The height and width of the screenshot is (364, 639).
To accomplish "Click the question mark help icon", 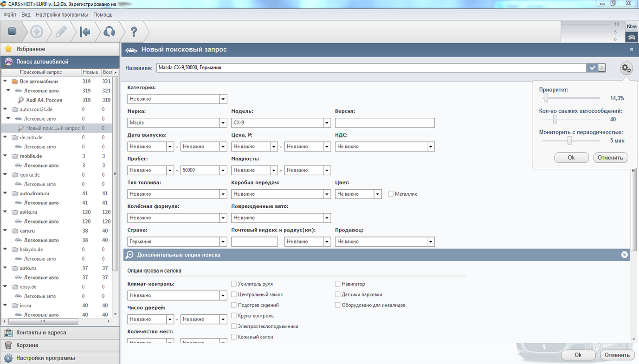I will point(134,32).
